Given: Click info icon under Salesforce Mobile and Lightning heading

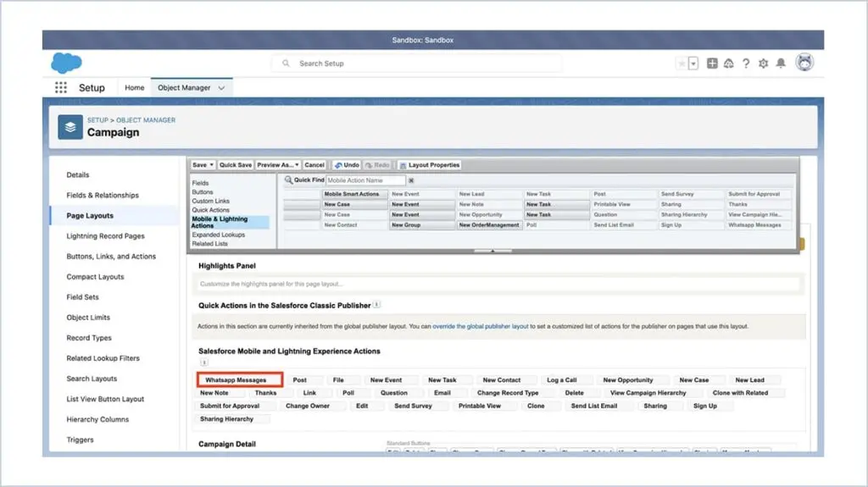Looking at the screenshot, I should tap(203, 362).
